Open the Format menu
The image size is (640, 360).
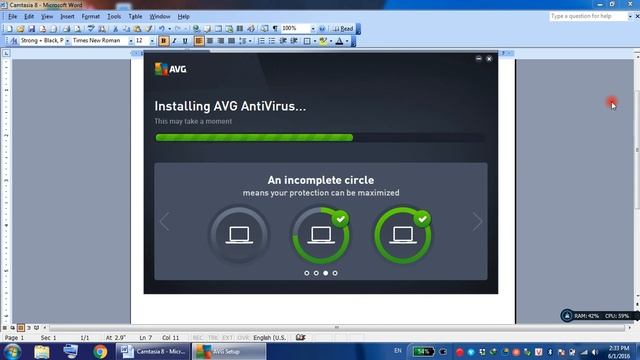[x=91, y=16]
